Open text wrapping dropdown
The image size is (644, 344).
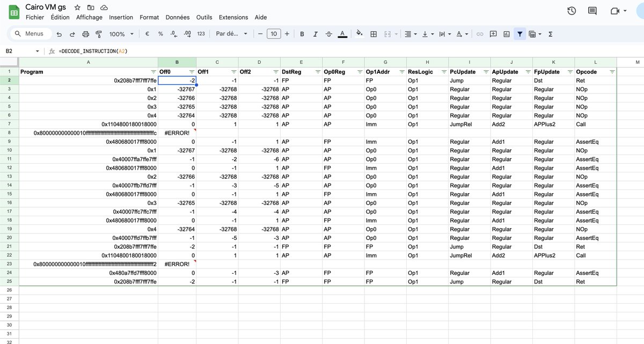(445, 34)
